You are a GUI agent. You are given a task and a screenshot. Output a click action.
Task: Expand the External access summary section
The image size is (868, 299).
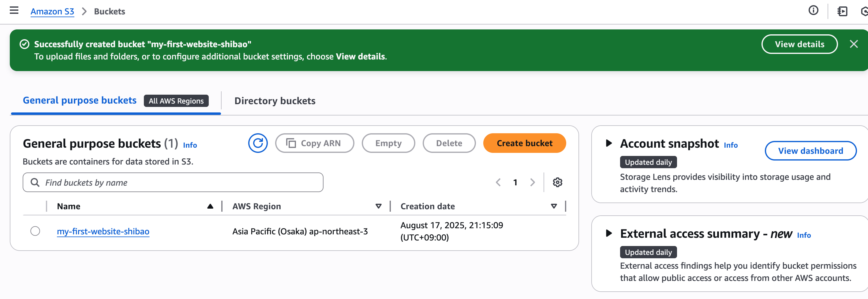(608, 233)
